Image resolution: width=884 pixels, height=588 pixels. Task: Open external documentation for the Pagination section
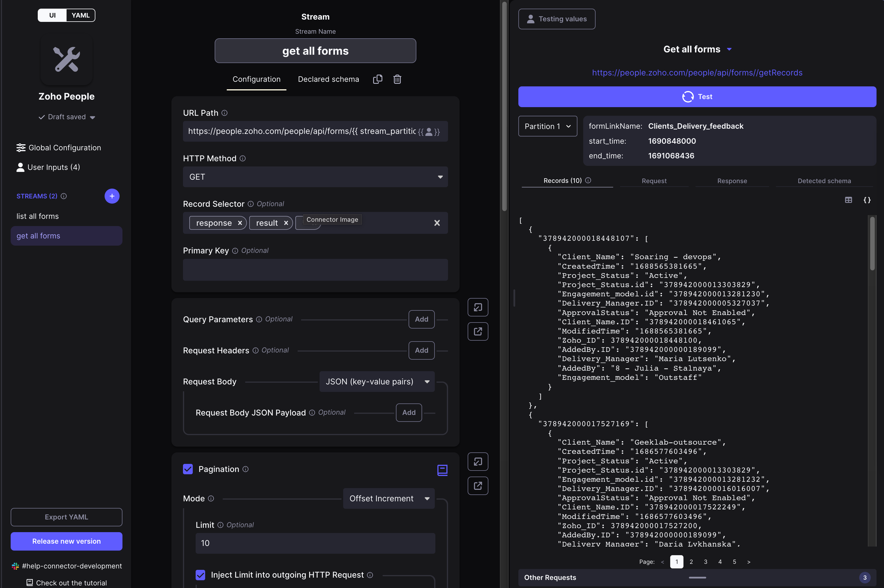[478, 485]
